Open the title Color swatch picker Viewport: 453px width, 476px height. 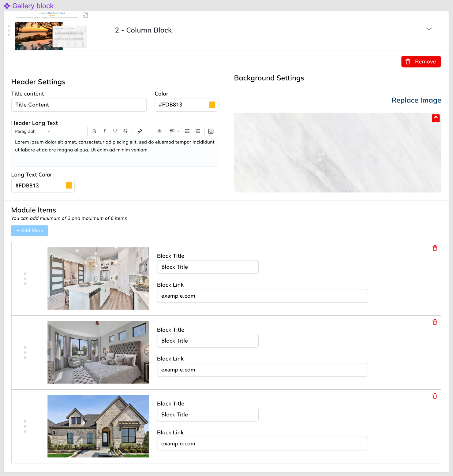click(212, 105)
